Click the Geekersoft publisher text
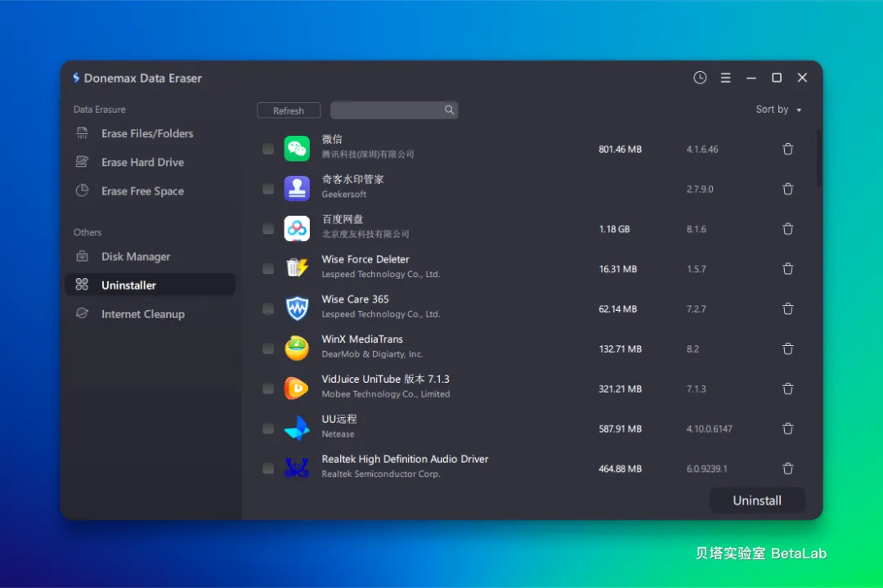 pyautogui.click(x=344, y=195)
